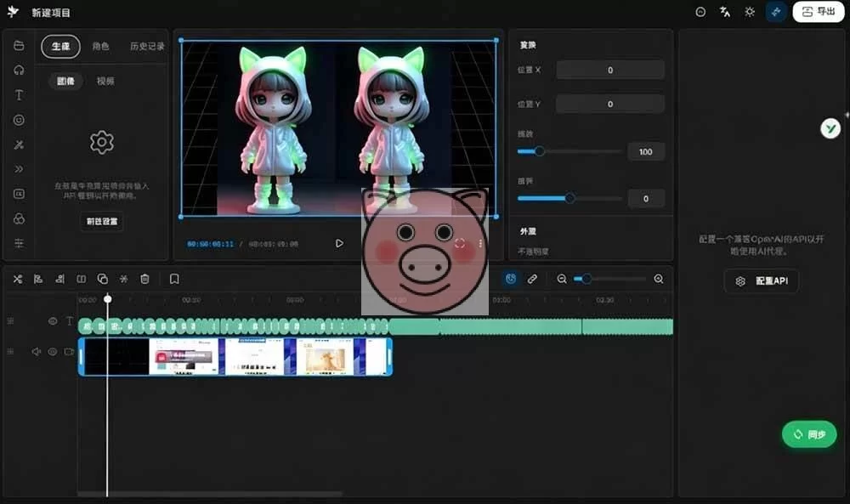Click the timeline playhead marker

108,299
